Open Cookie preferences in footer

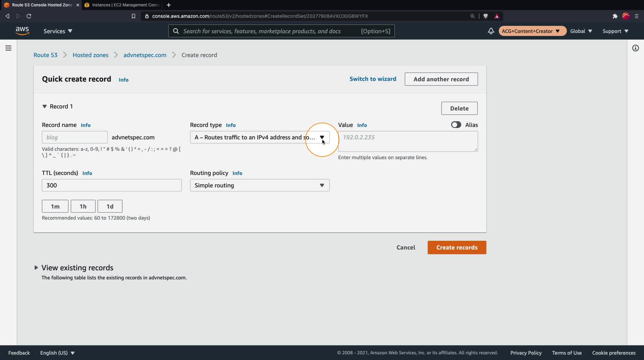point(614,353)
